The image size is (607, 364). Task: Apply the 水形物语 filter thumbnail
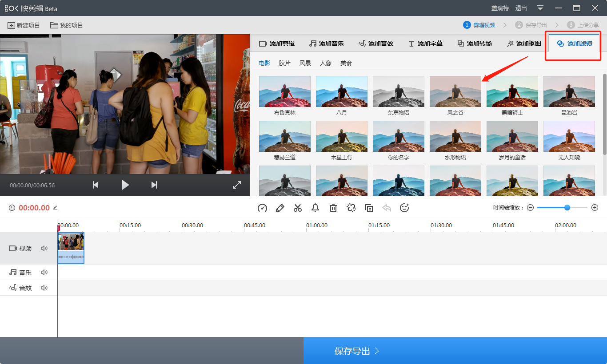(x=455, y=136)
